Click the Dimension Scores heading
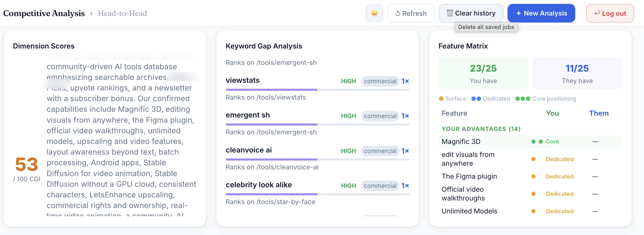 (44, 46)
